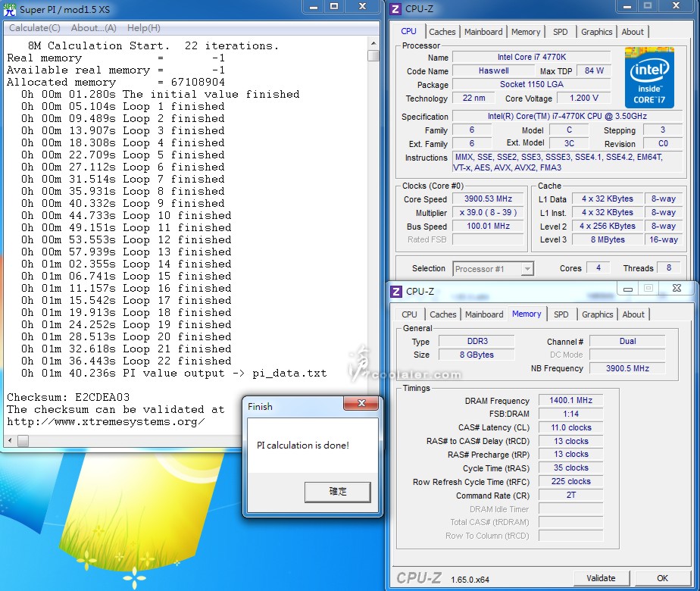The height and width of the screenshot is (591, 700).
Task: Select the CPU tab in top CPU-Z window
Action: pyautogui.click(x=408, y=31)
